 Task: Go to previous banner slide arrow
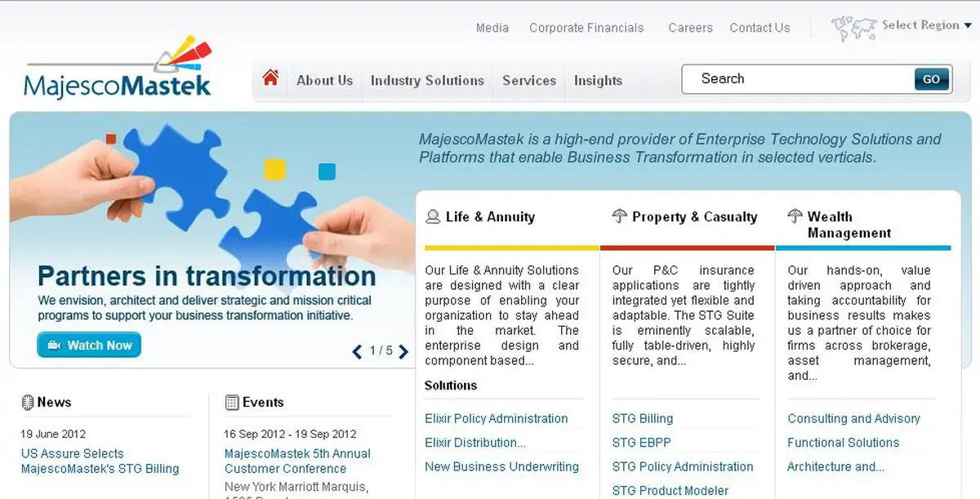[357, 352]
